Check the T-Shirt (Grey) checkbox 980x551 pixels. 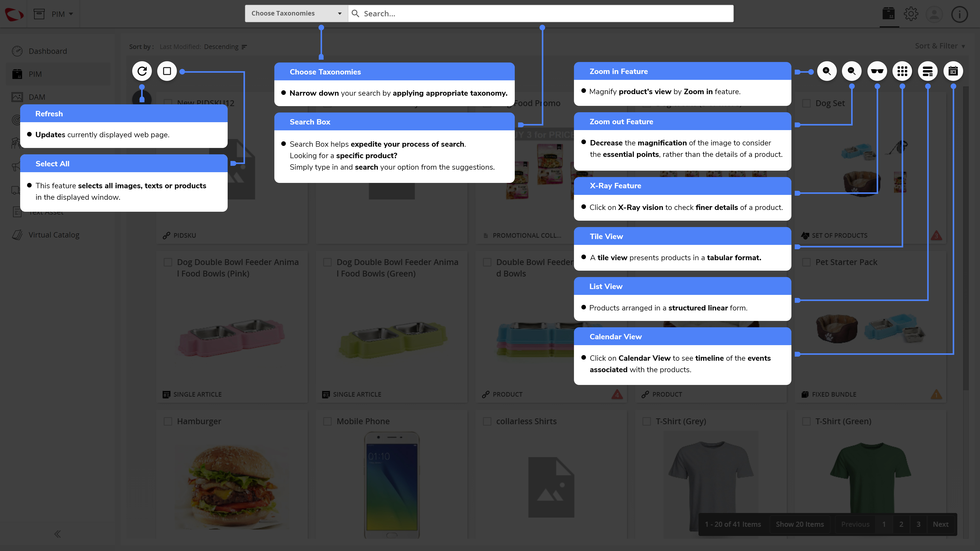point(646,421)
